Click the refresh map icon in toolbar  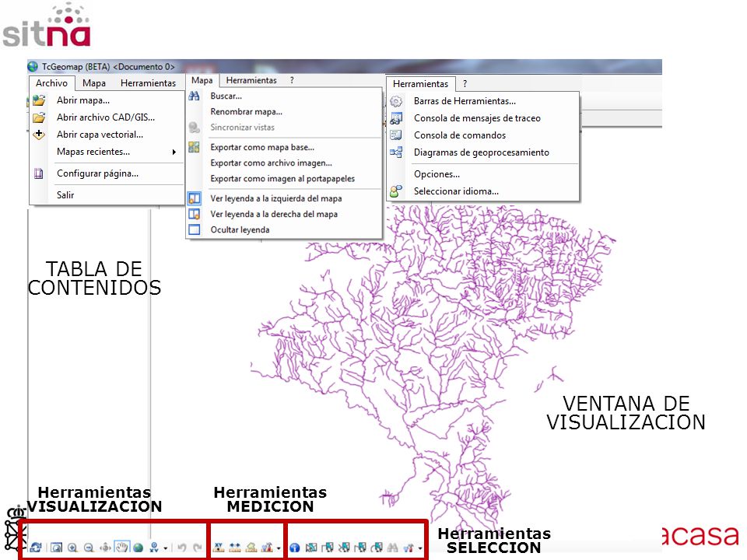pyautogui.click(x=36, y=548)
